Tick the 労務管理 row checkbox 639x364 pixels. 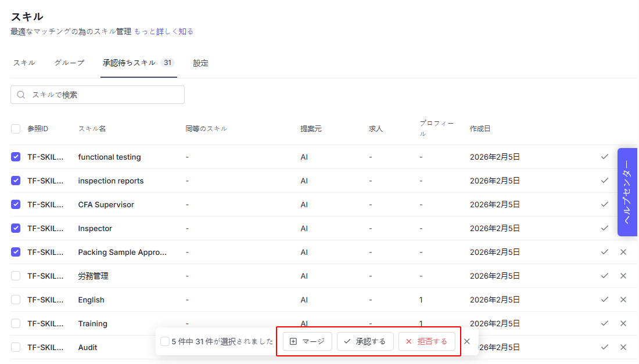point(16,276)
